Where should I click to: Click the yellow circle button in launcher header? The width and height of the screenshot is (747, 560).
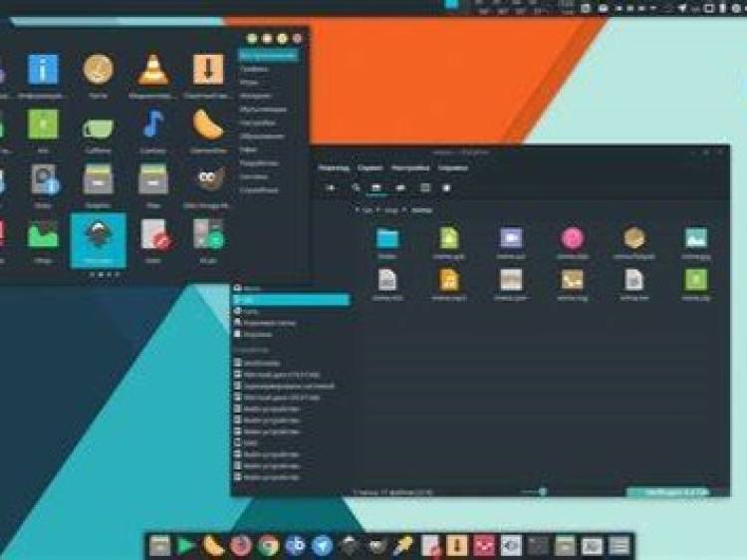pos(282,38)
